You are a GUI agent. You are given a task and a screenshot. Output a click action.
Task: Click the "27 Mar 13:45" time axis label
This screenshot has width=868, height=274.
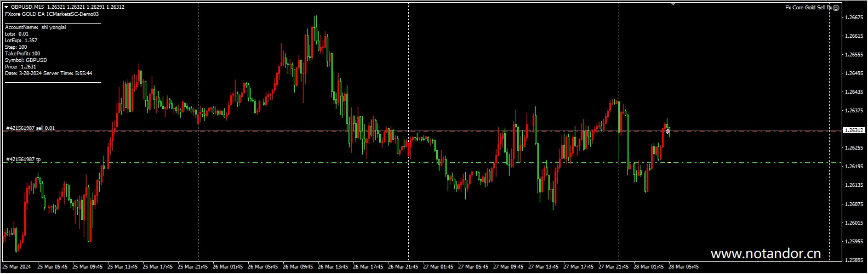coord(544,267)
